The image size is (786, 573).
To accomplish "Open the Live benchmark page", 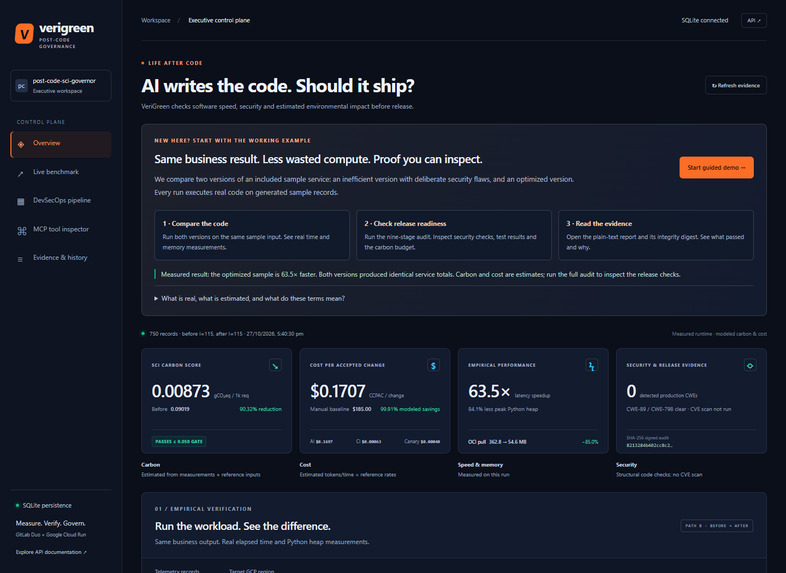I will click(x=61, y=172).
